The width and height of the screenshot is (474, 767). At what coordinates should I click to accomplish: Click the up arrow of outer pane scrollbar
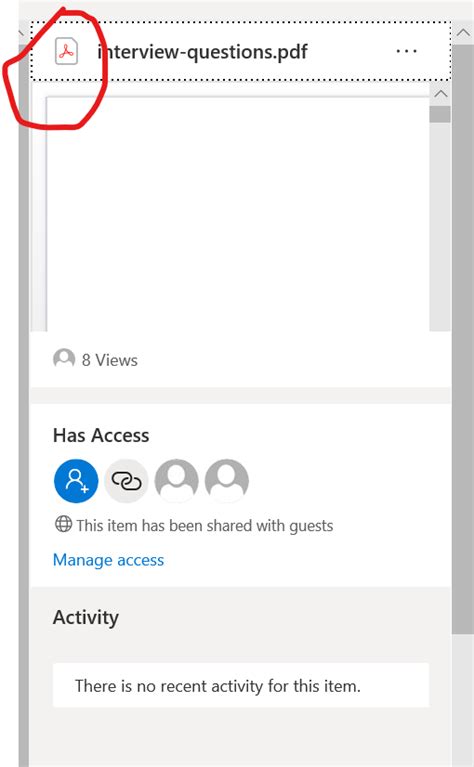tap(463, 33)
